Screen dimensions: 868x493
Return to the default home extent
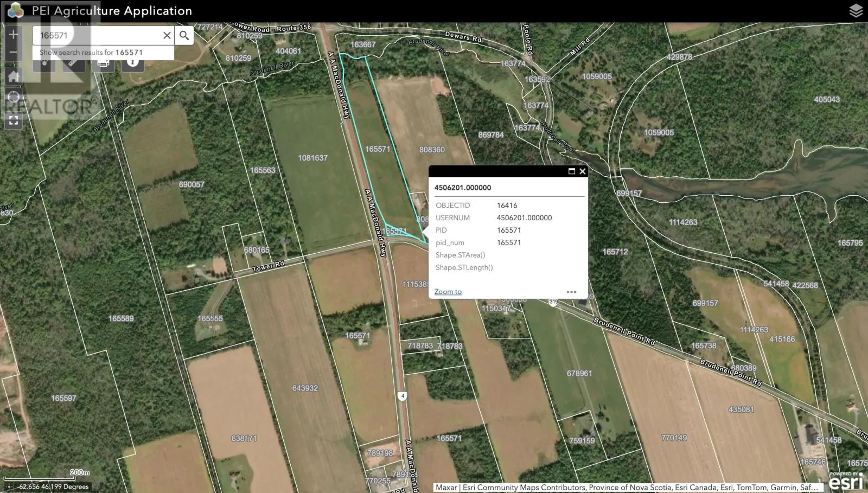tap(14, 76)
